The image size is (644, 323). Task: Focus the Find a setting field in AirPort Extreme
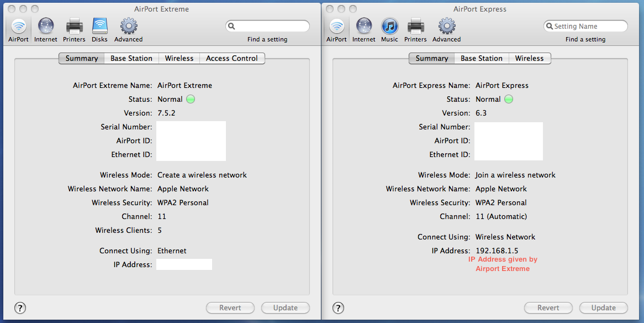(x=267, y=27)
